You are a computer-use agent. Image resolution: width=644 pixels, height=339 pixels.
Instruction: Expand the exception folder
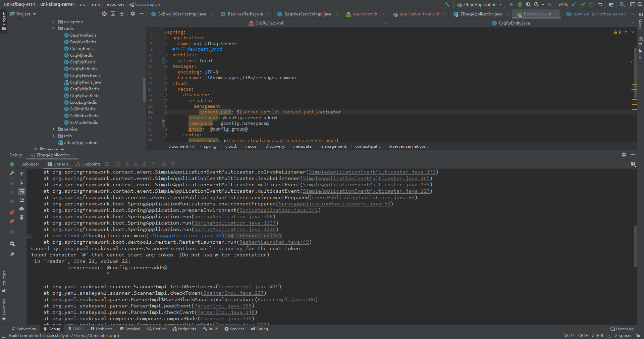point(53,21)
